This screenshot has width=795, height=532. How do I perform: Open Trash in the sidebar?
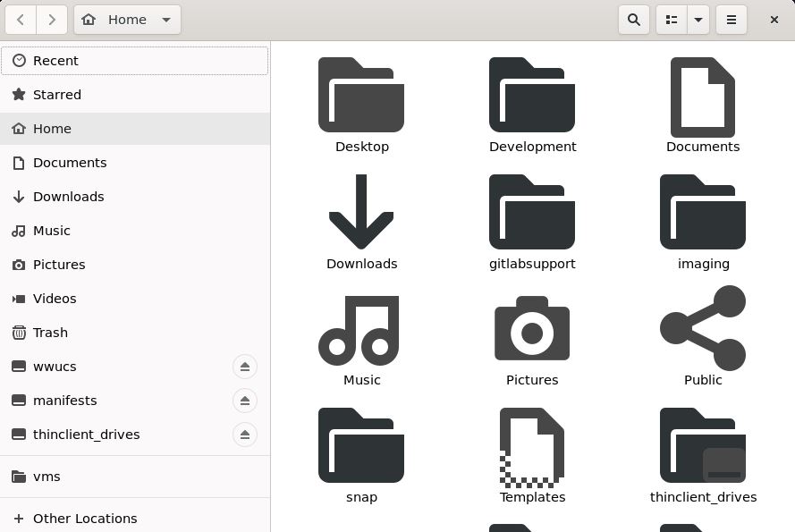[135, 333]
